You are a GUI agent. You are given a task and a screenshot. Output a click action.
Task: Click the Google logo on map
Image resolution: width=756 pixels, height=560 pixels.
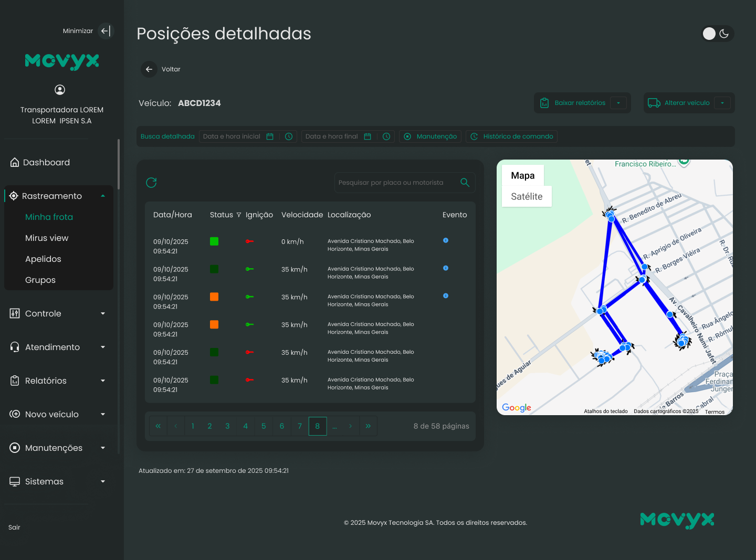[x=517, y=408]
